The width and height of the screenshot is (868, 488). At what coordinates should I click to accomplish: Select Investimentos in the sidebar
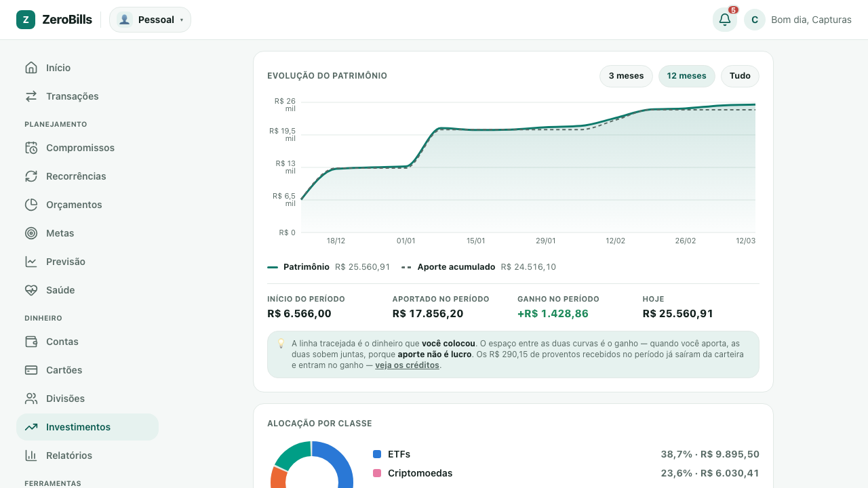[x=87, y=427]
